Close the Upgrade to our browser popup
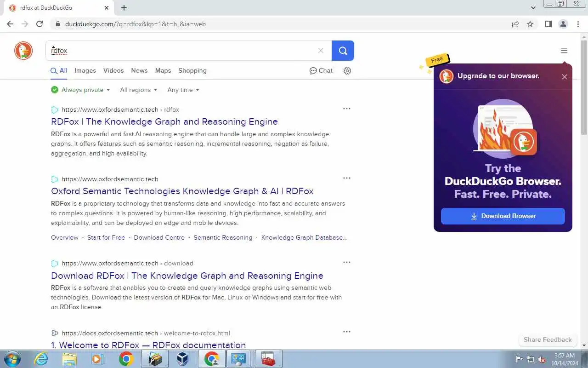588x368 pixels. click(x=565, y=77)
